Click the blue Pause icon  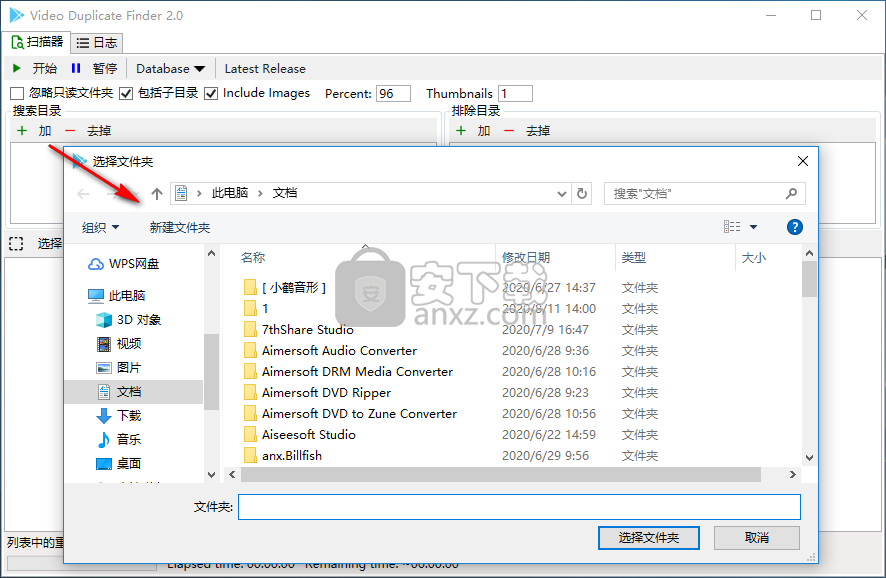[x=76, y=69]
